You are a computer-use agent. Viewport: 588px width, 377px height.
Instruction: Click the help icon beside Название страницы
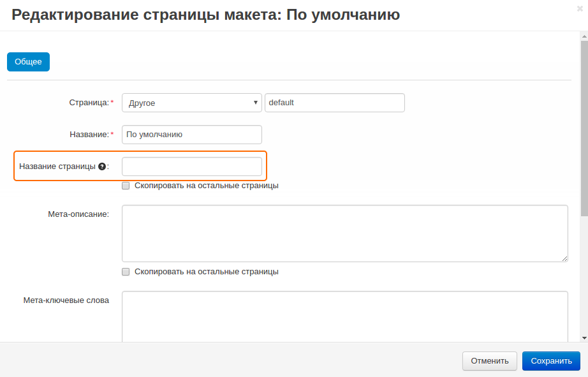(x=101, y=166)
